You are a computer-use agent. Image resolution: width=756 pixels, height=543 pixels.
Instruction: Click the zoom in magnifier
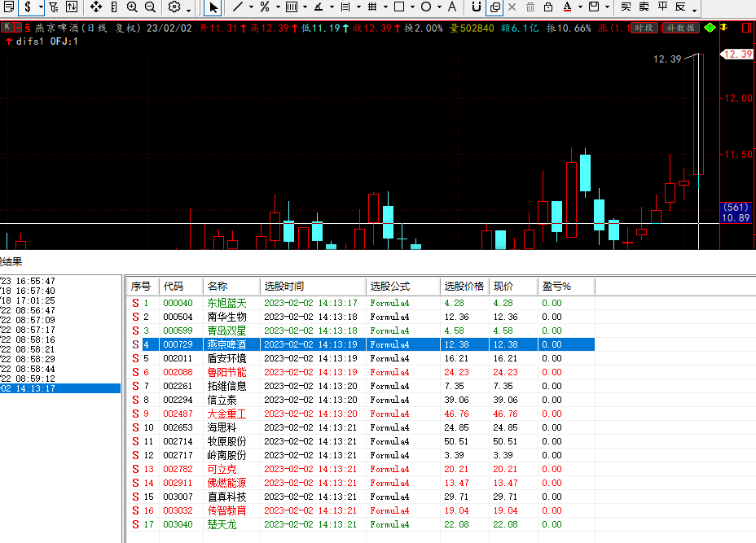click(132, 7)
